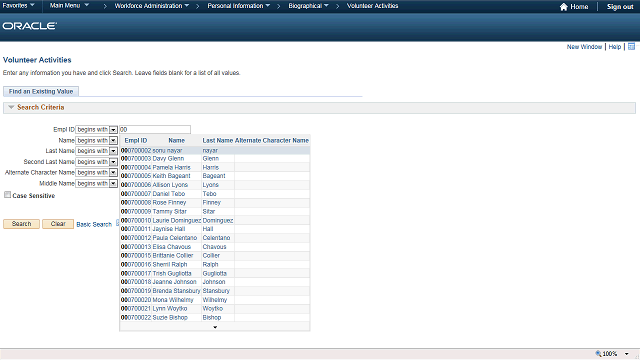The width and height of the screenshot is (640, 360).
Task: Open the zoom percentage dropdown arrow
Action: [627, 354]
